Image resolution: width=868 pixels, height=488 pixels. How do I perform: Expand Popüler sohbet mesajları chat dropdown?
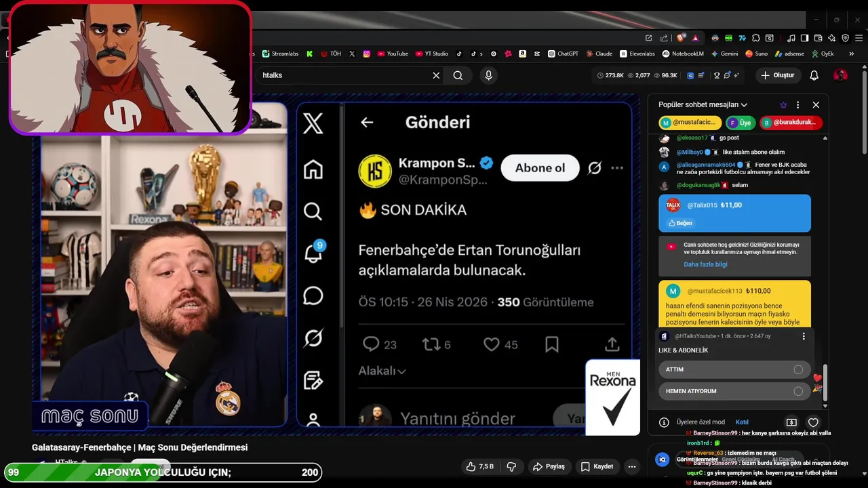click(x=703, y=105)
